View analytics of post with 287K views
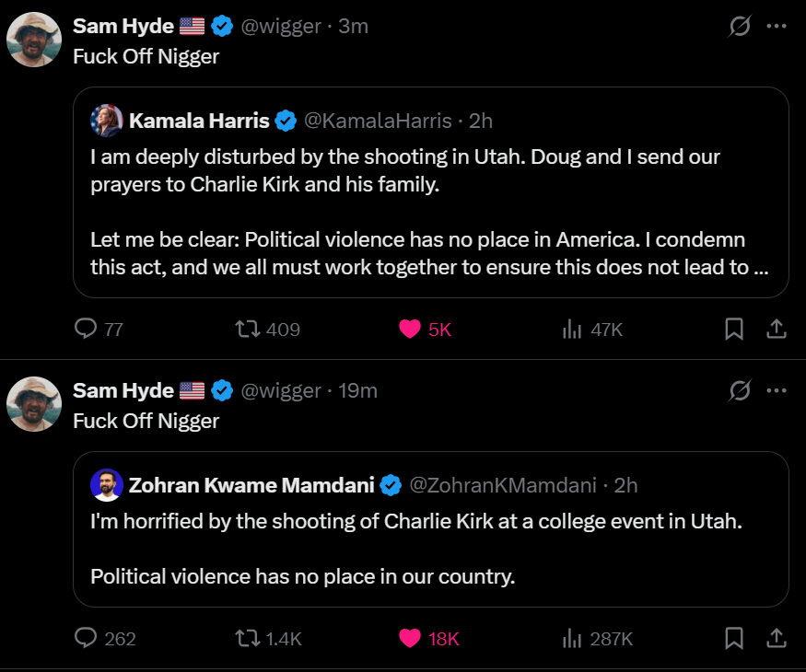 tap(573, 638)
